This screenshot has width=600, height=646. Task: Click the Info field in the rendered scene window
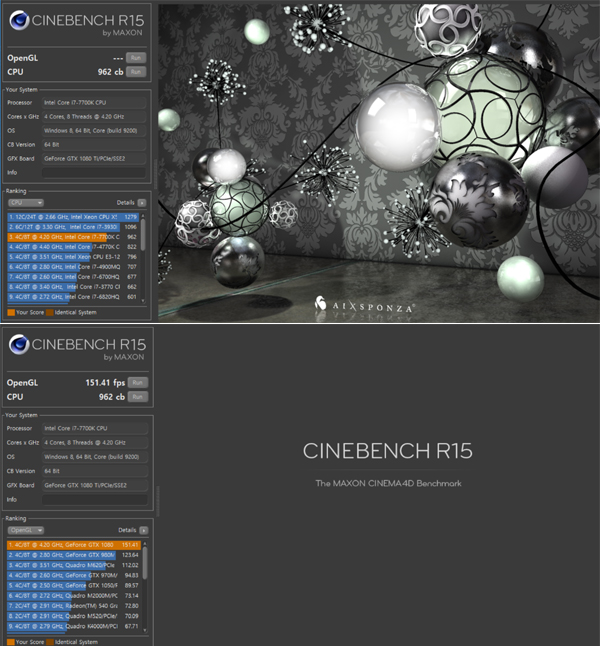[x=94, y=172]
